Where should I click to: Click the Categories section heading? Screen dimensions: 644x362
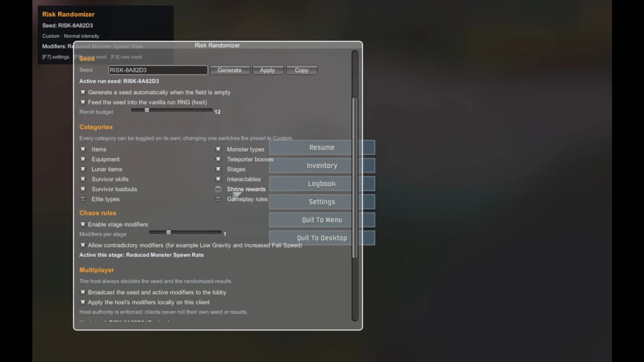click(x=96, y=127)
